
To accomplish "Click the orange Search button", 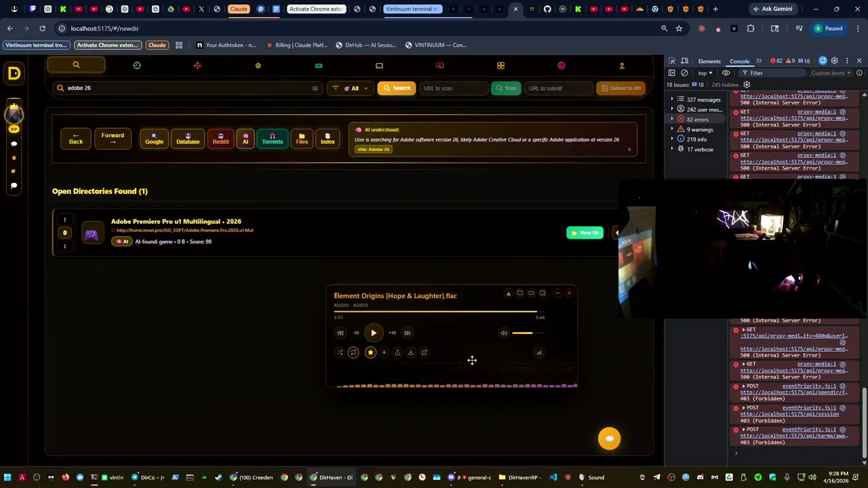I will [397, 88].
